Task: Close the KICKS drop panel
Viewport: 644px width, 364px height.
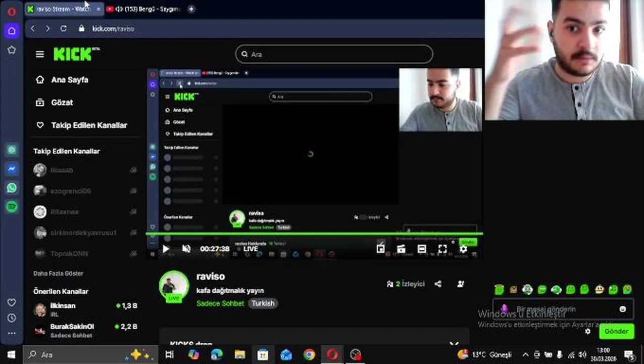Action: (x=454, y=345)
